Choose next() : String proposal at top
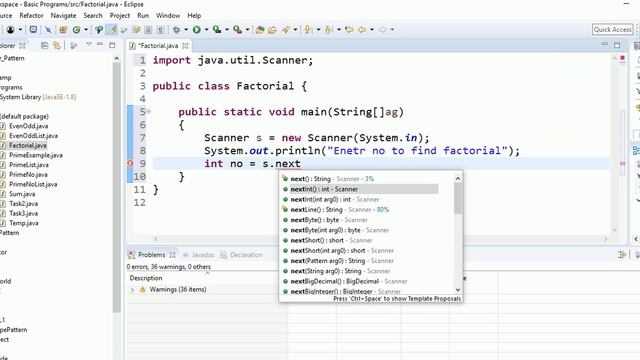The width and height of the screenshot is (640, 360). tap(328, 179)
